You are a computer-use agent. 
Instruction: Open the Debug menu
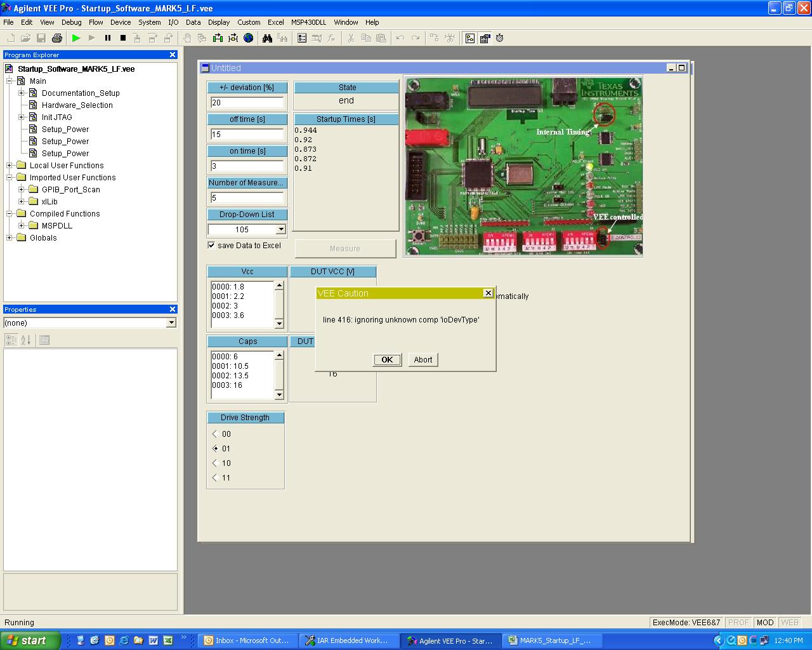71,22
